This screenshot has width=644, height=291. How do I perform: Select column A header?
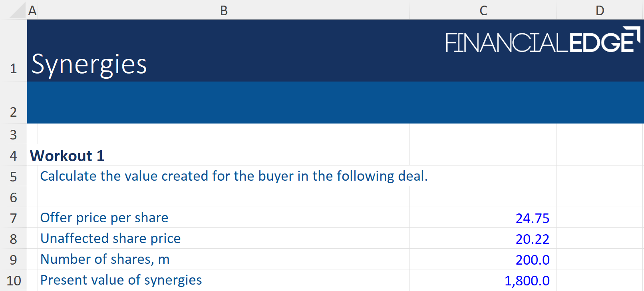[x=32, y=10]
